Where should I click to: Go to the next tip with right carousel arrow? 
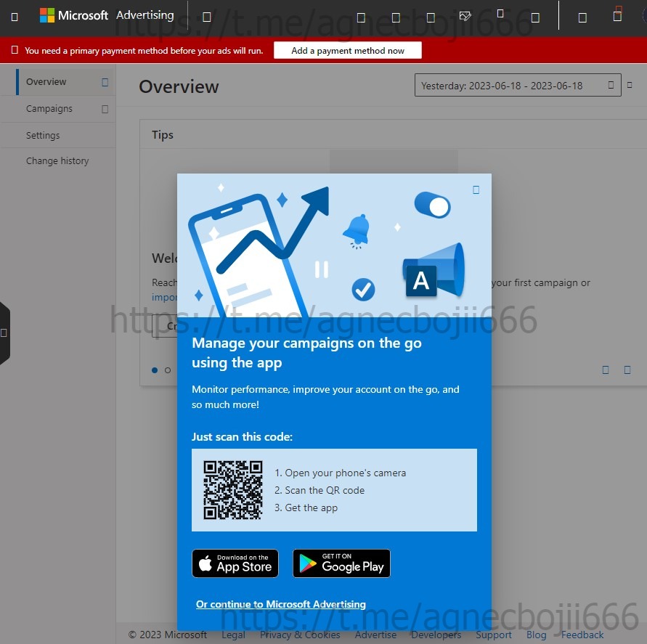tap(627, 370)
